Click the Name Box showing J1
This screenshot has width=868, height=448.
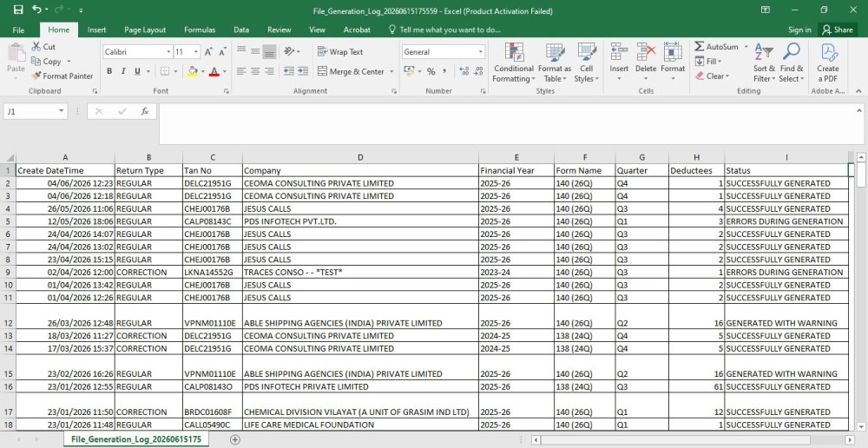click(x=35, y=111)
